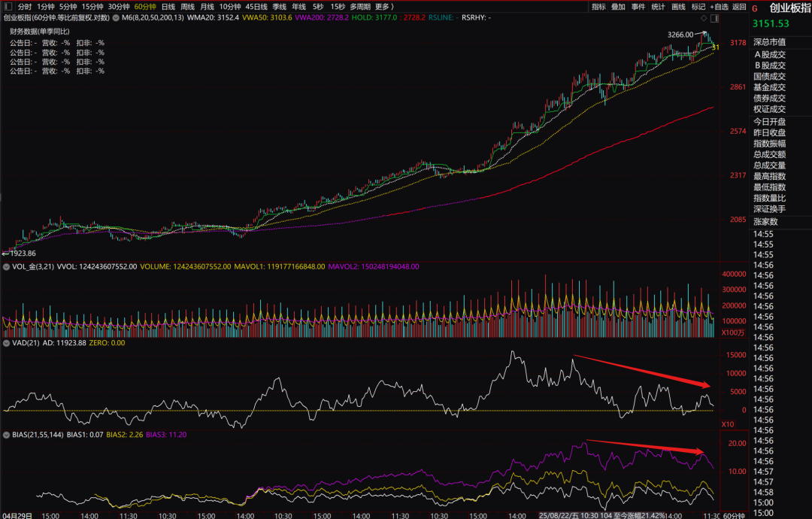Image resolution: width=812 pixels, height=519 pixels.
Task: Switch to the 季线 chart
Action: pos(279,7)
